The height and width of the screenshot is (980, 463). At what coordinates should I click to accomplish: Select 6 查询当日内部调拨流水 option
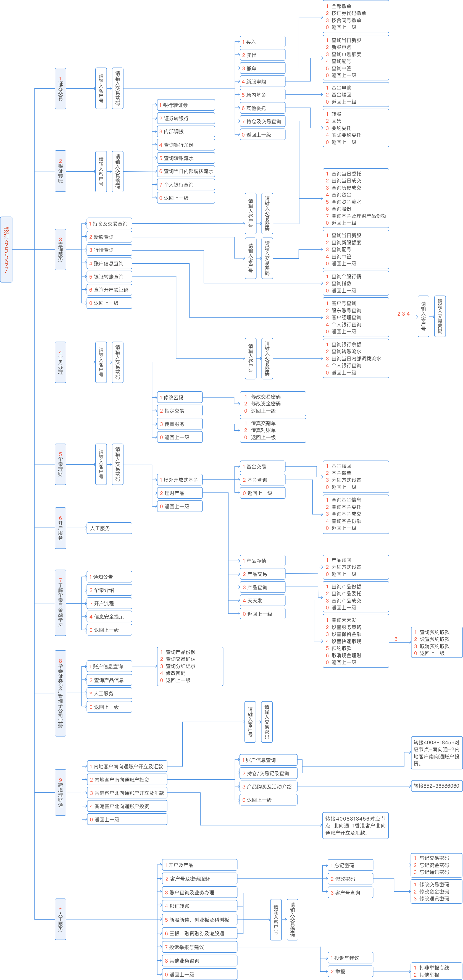tap(186, 171)
